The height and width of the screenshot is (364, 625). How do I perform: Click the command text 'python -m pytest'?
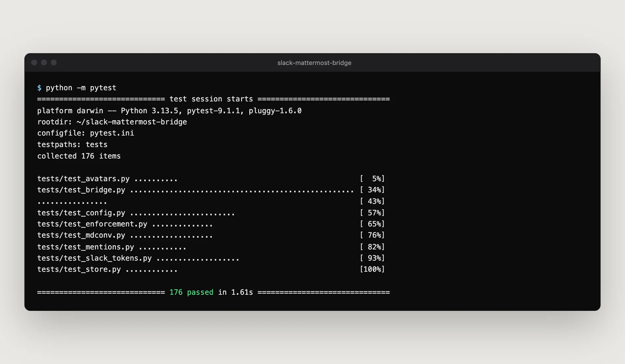(x=81, y=88)
